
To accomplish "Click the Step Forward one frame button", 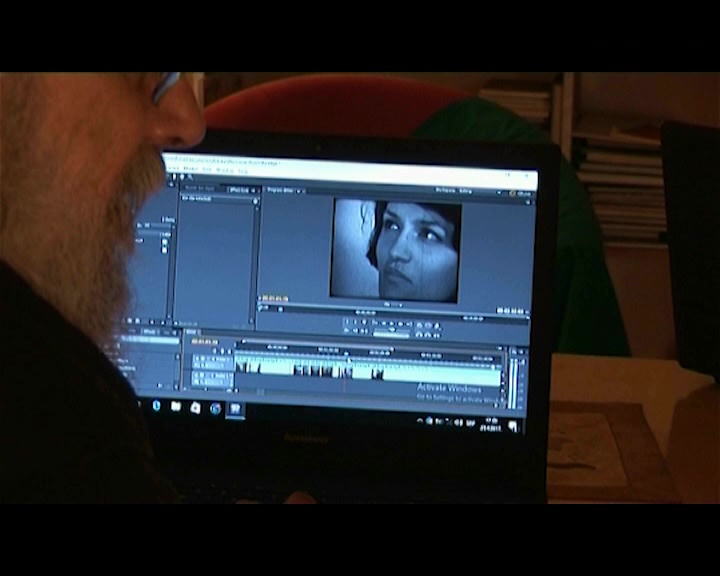I will coord(400,324).
